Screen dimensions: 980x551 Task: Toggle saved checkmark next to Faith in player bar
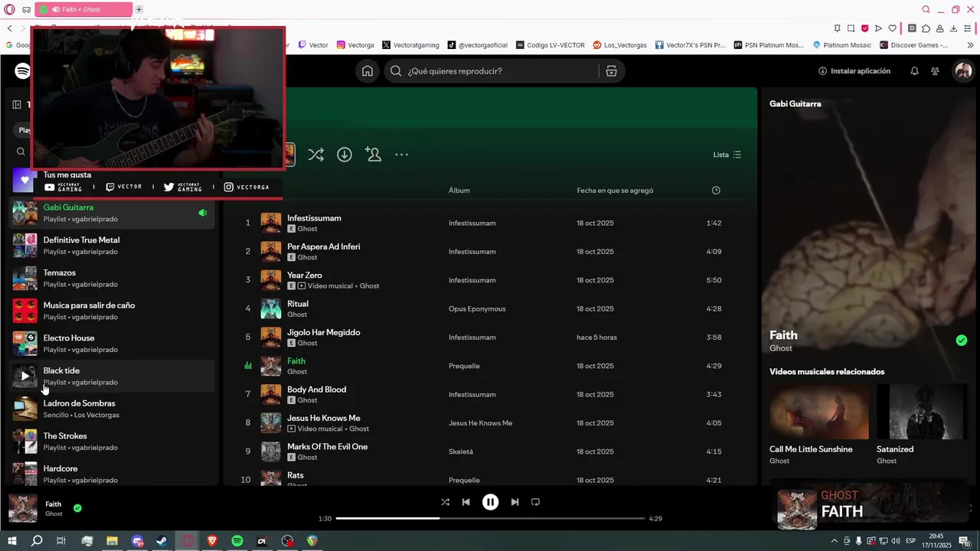[77, 507]
